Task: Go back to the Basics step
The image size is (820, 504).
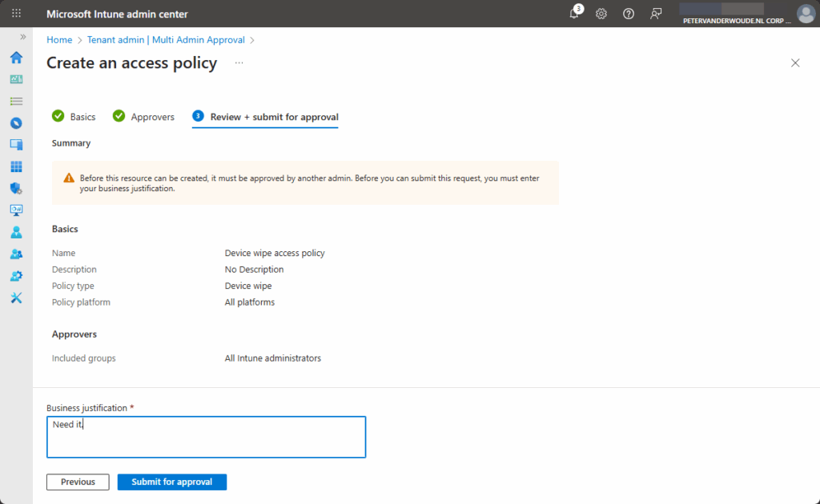Action: click(74, 117)
